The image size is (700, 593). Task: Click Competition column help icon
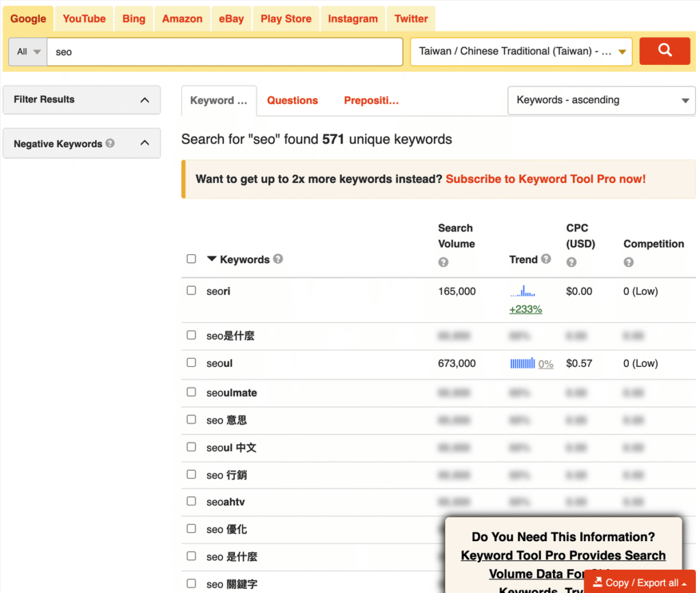point(629,262)
